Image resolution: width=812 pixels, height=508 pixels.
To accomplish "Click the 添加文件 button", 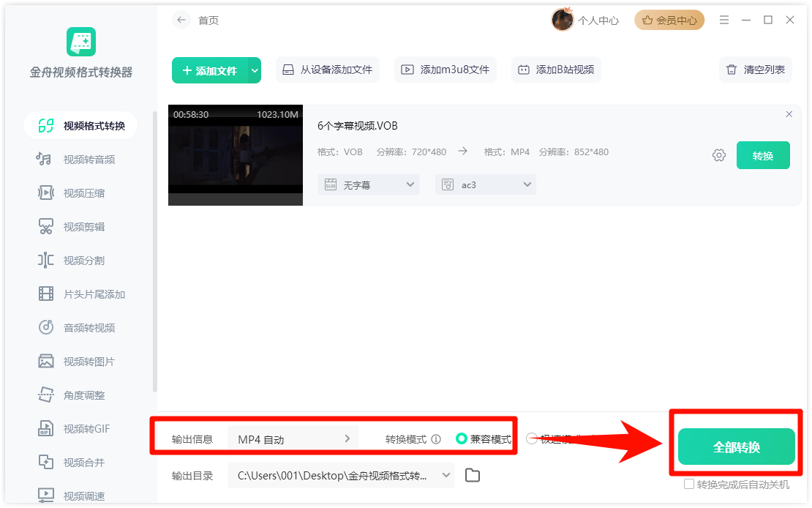I will [210, 70].
